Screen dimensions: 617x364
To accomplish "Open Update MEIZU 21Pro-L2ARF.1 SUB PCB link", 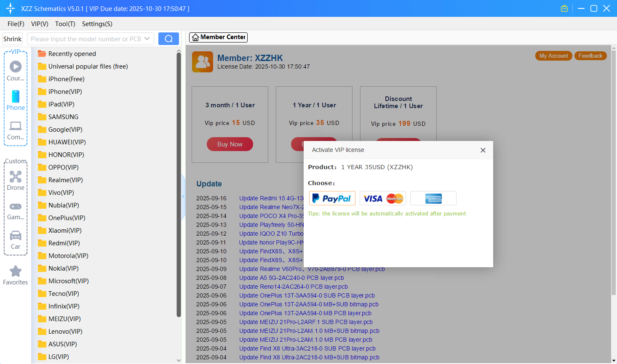I will point(306,322).
